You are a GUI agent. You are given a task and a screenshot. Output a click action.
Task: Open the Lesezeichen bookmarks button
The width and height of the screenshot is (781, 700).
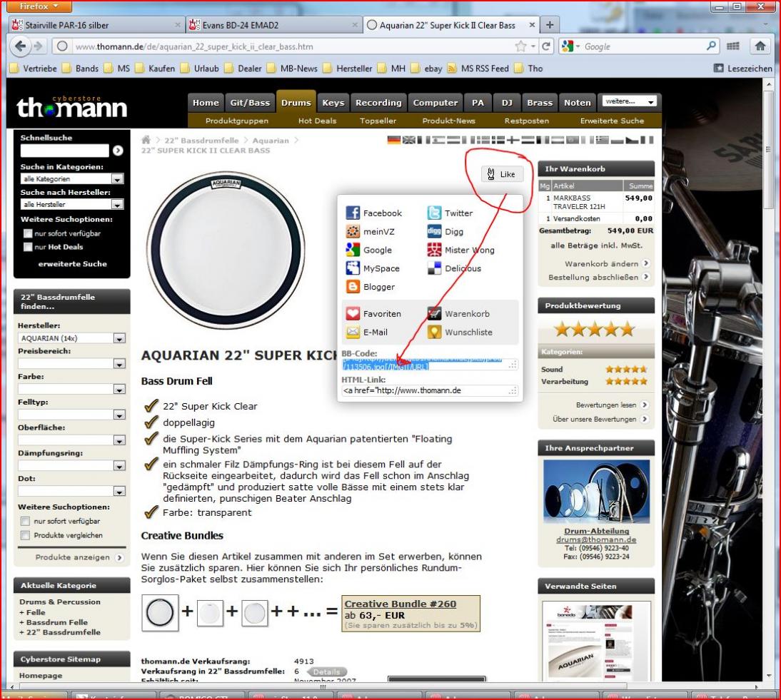click(743, 69)
